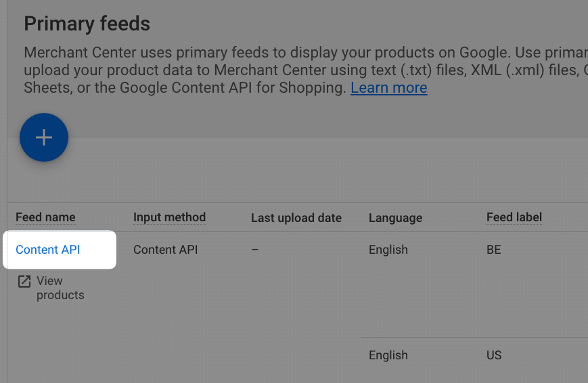Click the dash in Last upload date cell
Viewport: 588px width, 383px height.
coord(254,250)
